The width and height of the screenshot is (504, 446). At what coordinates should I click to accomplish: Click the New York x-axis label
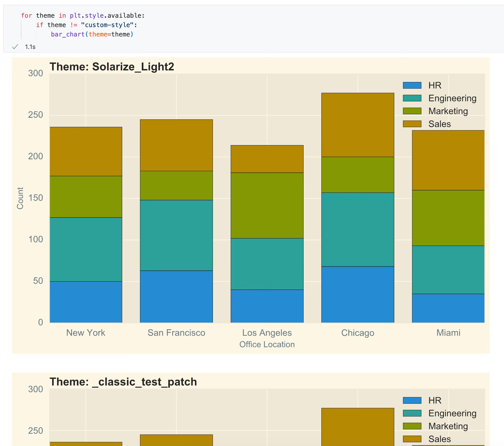tap(85, 333)
